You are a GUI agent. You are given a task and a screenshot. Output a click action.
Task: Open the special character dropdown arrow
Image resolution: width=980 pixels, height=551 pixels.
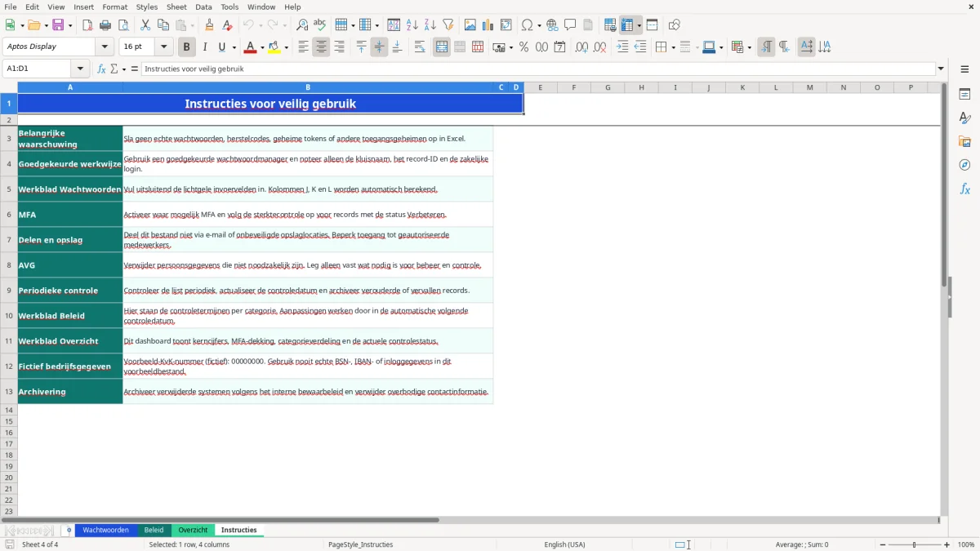pyautogui.click(x=539, y=25)
